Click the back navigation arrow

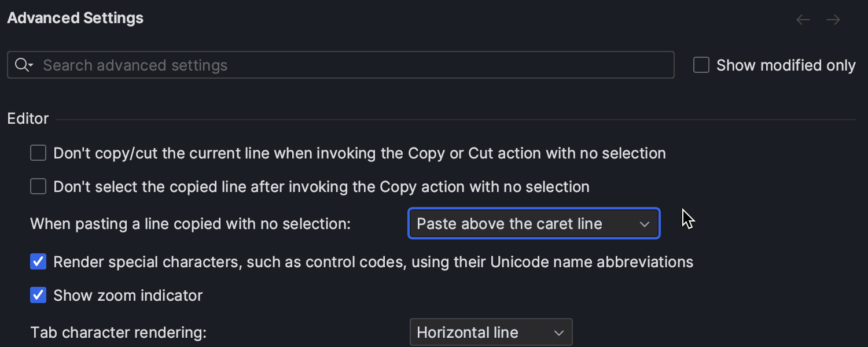click(x=803, y=20)
